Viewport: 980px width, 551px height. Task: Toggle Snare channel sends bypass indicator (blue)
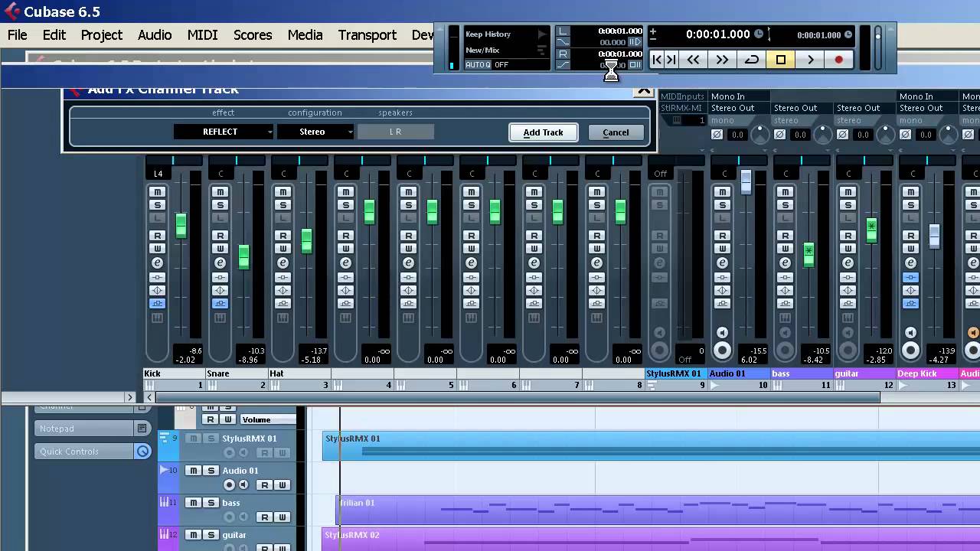[x=220, y=304]
